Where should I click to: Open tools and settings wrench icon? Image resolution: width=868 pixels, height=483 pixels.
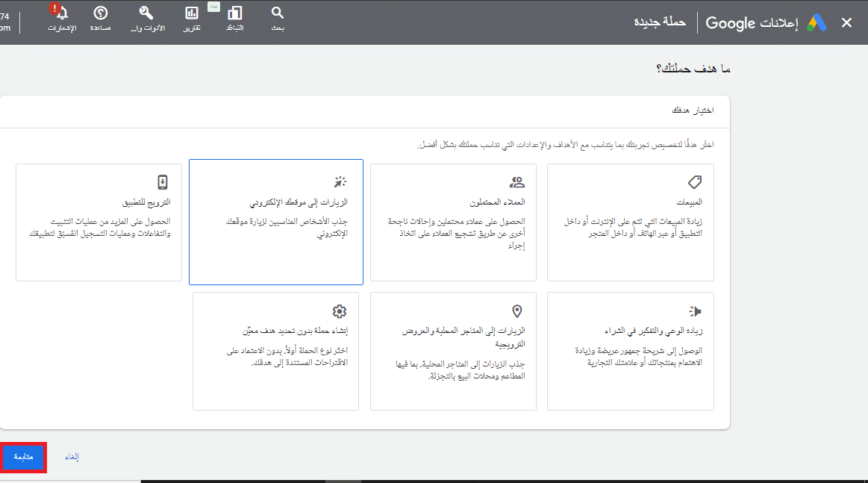(x=146, y=13)
